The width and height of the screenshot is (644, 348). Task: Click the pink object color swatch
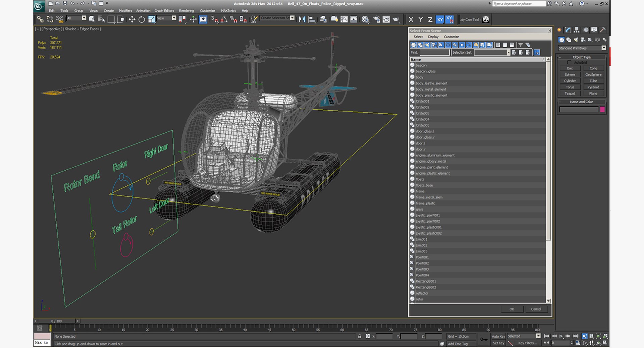tap(602, 109)
